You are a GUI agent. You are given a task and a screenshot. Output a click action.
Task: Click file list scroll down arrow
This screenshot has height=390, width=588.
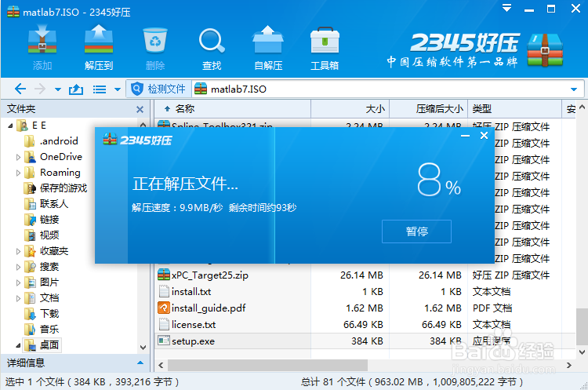click(x=582, y=352)
